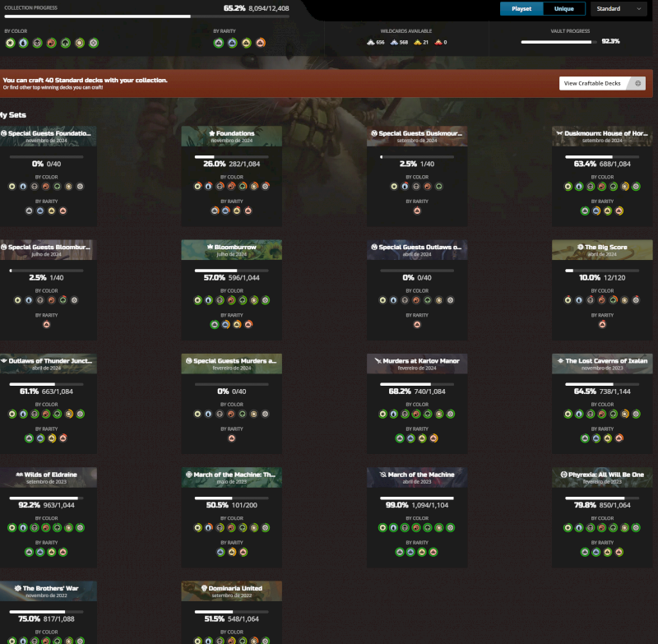Image resolution: width=658 pixels, height=644 pixels.
Task: Click the uncommon wildcard icon showing 568
Action: [394, 42]
